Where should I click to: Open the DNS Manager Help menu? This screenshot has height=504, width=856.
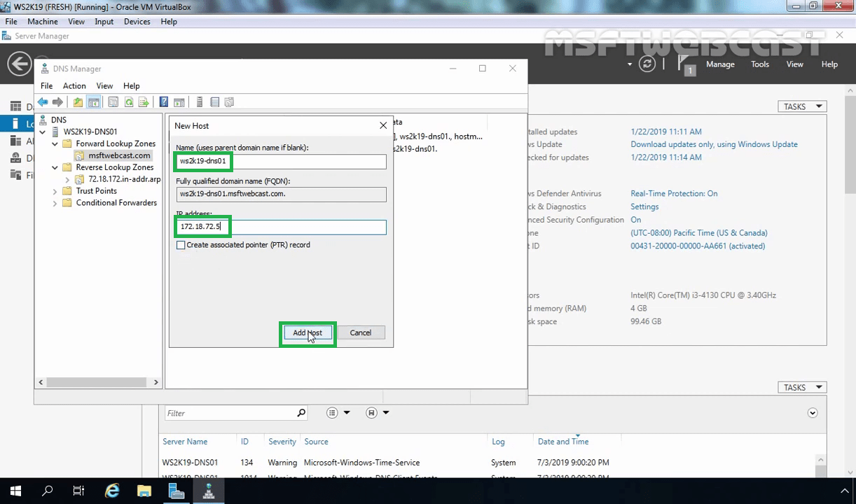[x=132, y=86]
